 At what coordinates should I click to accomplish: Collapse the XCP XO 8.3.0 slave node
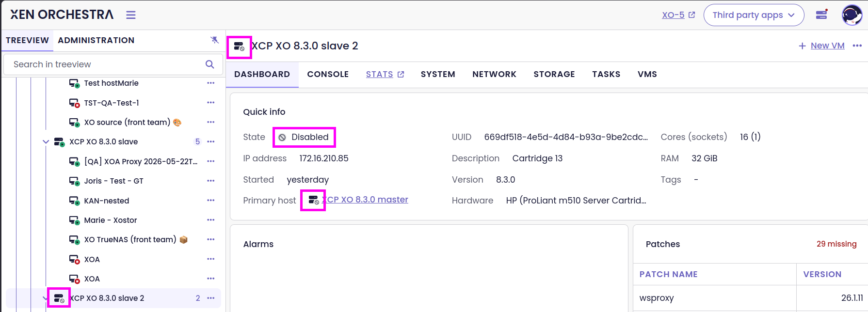pos(46,142)
